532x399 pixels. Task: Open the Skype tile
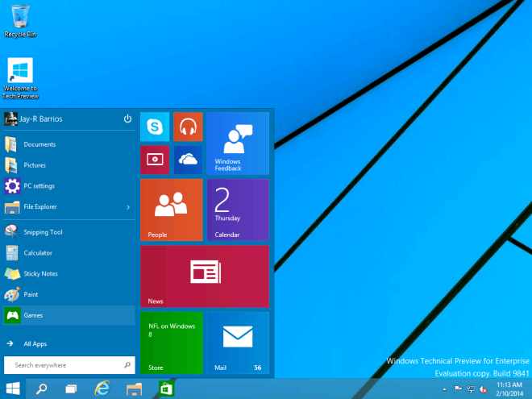[155, 127]
